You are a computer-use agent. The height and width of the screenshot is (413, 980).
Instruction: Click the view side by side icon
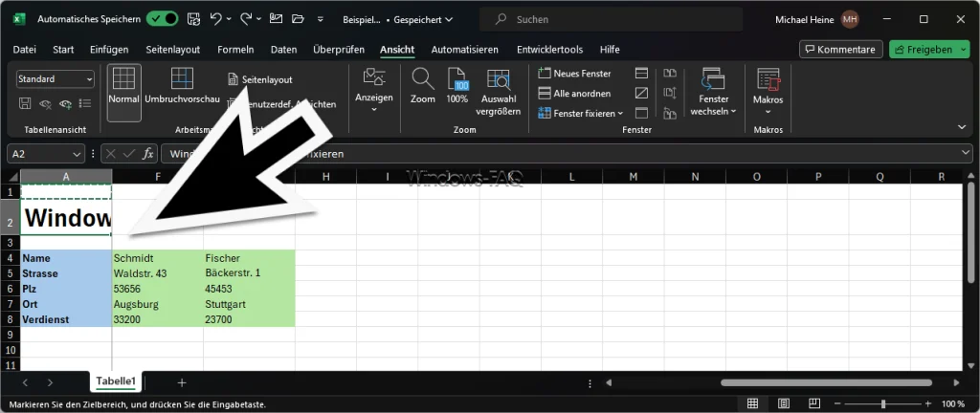tap(670, 73)
